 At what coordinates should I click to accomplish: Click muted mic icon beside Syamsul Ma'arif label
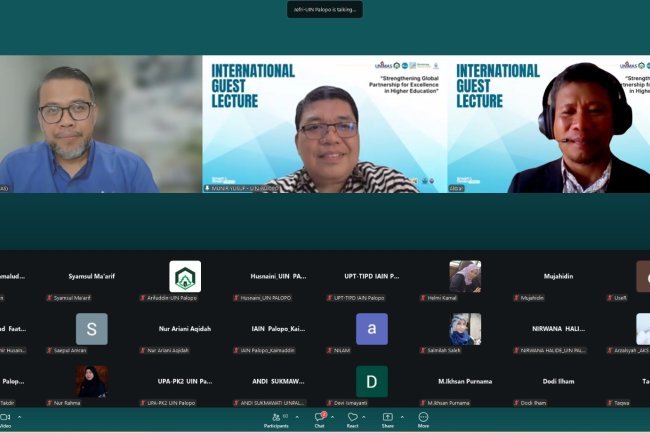pyautogui.click(x=50, y=298)
